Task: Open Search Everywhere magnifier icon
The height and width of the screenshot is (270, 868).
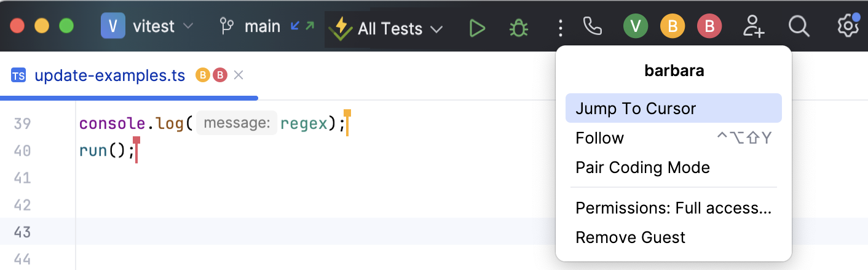Action: pos(799,26)
